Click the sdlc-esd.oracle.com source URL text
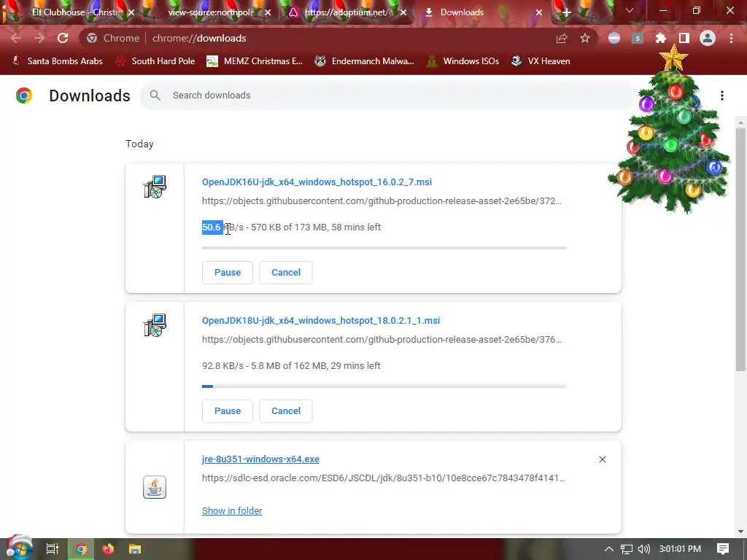 click(384, 478)
